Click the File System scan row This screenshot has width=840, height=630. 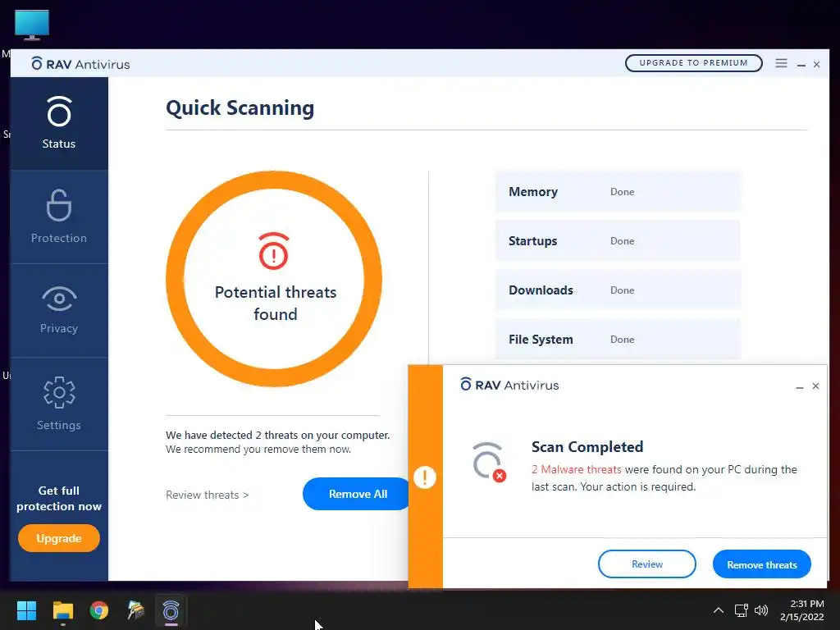(618, 340)
